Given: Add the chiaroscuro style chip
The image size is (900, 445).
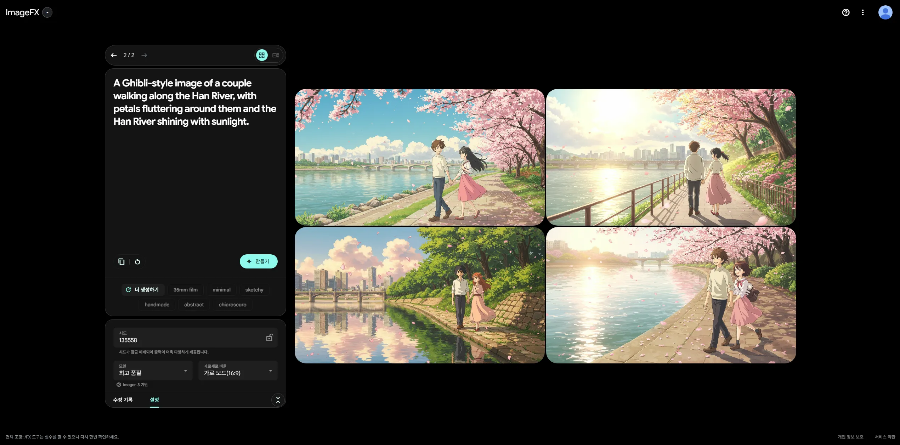Looking at the screenshot, I should pyautogui.click(x=232, y=304).
